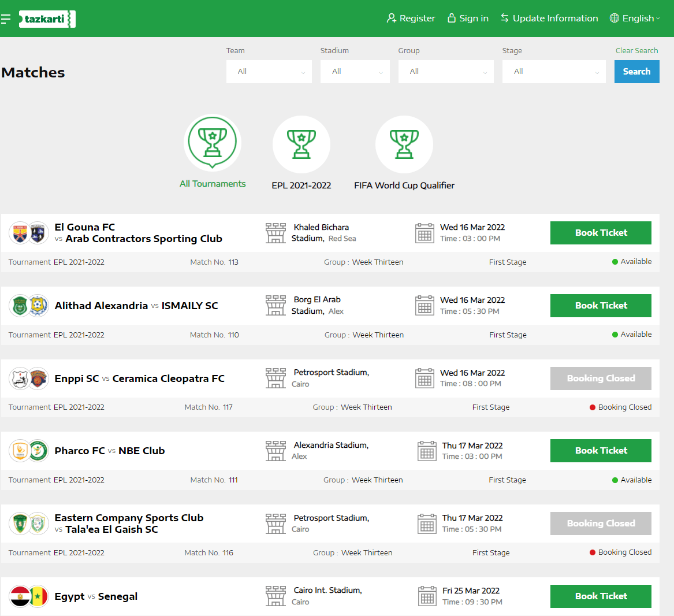This screenshot has height=616, width=674.
Task: Click Available status of Pharco FC match
Action: [x=632, y=480]
